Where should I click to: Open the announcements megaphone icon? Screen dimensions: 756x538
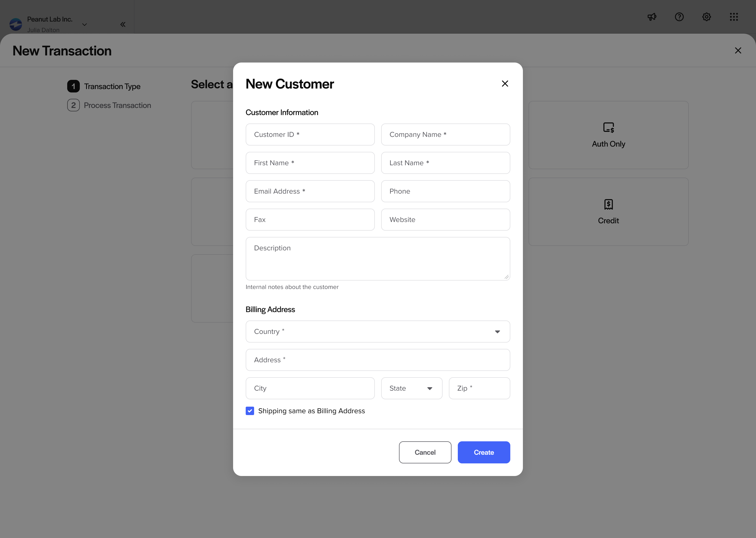coord(652,17)
